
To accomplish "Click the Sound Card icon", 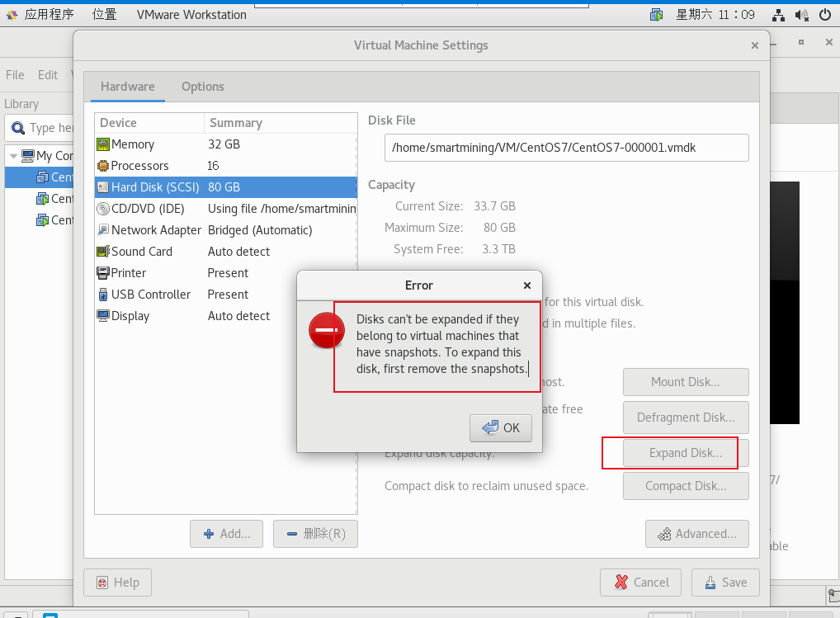I will click(x=103, y=252).
